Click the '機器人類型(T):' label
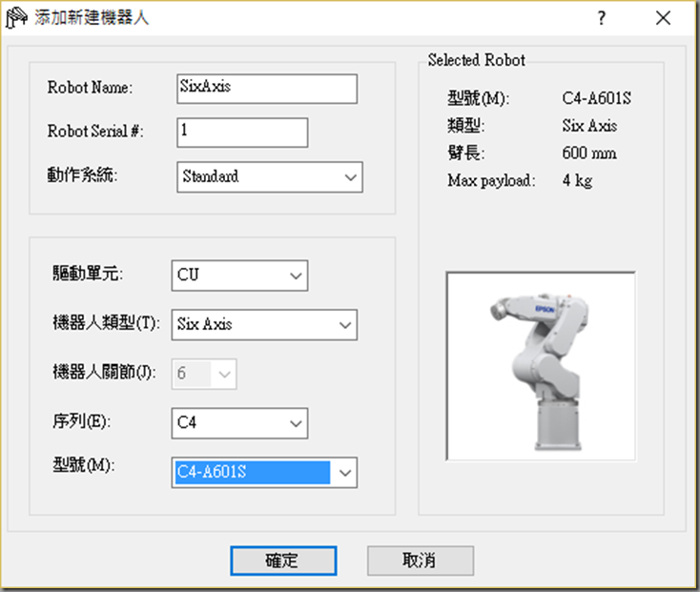This screenshot has height=592, width=700. point(106,323)
